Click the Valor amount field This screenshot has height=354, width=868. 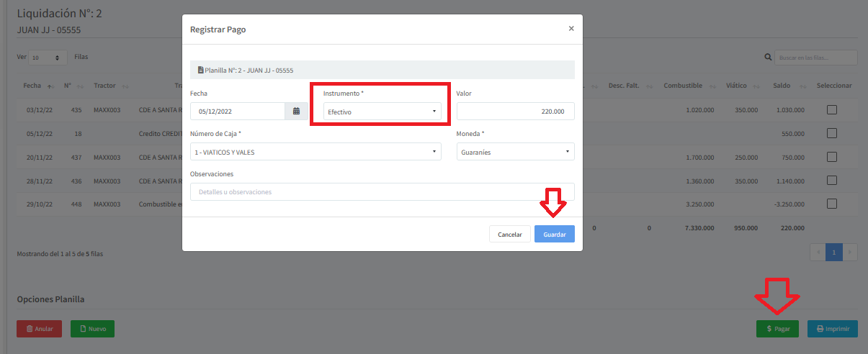coord(515,112)
